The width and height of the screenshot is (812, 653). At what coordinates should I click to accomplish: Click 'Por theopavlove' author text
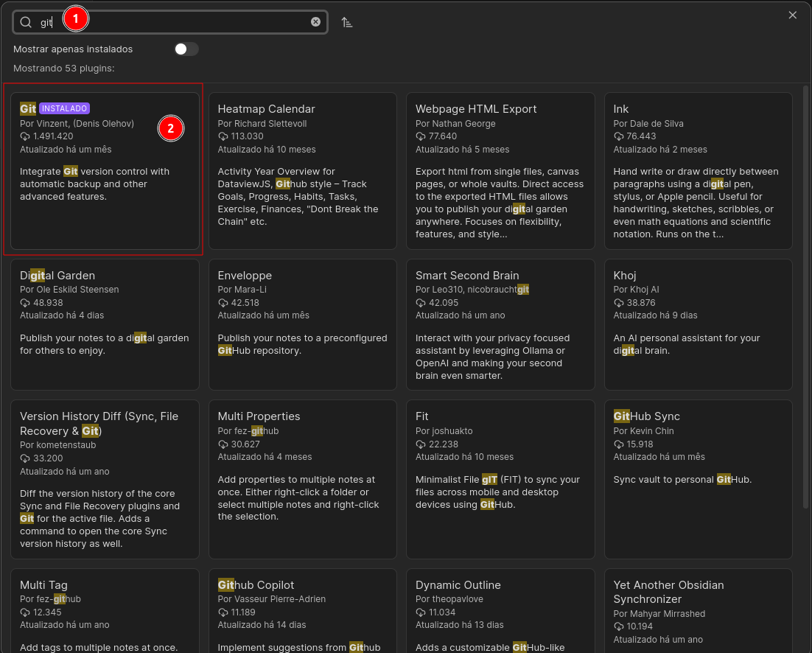tap(449, 599)
